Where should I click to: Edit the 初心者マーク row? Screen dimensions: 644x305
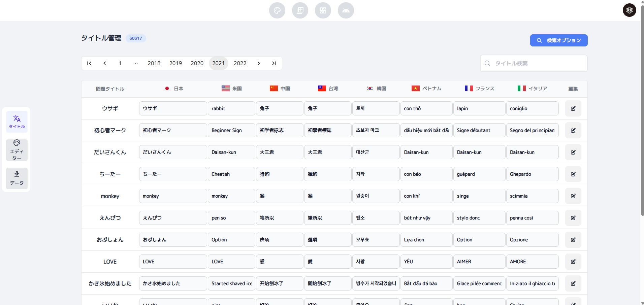tap(573, 130)
